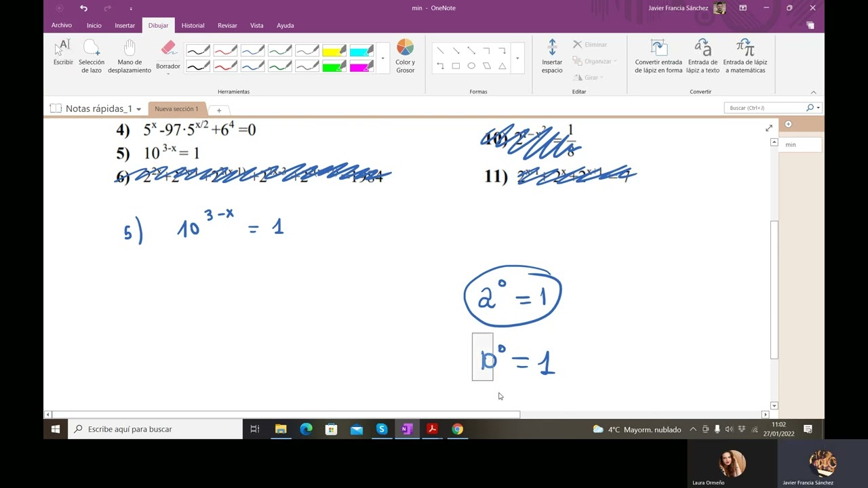Screen dimensions: 868x488
Task: Show hidden system tray icons
Action: click(x=692, y=429)
